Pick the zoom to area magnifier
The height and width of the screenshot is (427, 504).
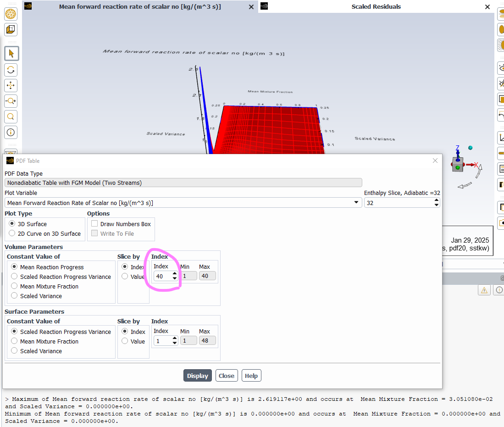pyautogui.click(x=11, y=116)
